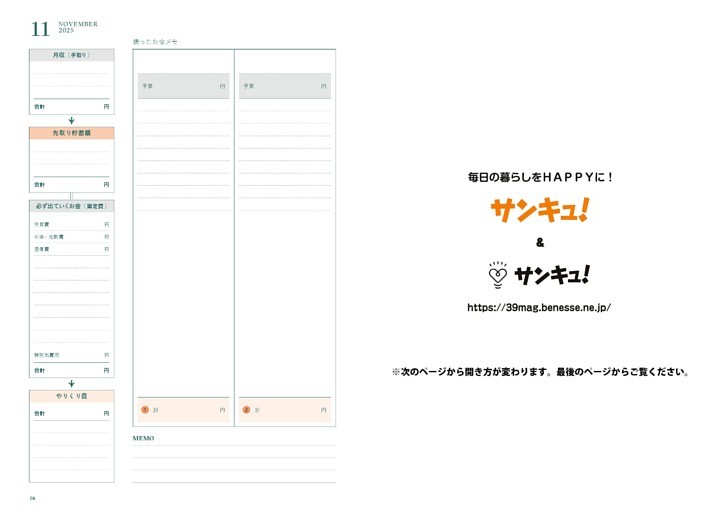Click 合計 in the 月収 box

pos(39,107)
